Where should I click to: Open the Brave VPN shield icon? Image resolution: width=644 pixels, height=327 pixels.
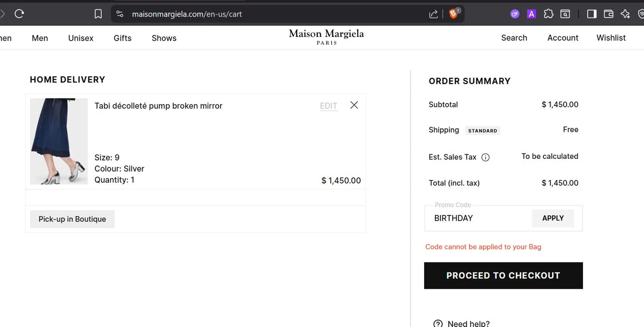[x=641, y=14]
